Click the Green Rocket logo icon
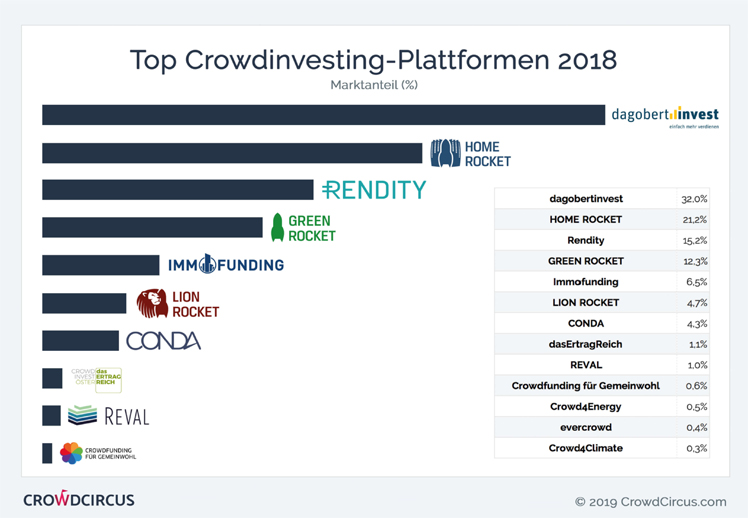The image size is (748, 518). [x=278, y=227]
